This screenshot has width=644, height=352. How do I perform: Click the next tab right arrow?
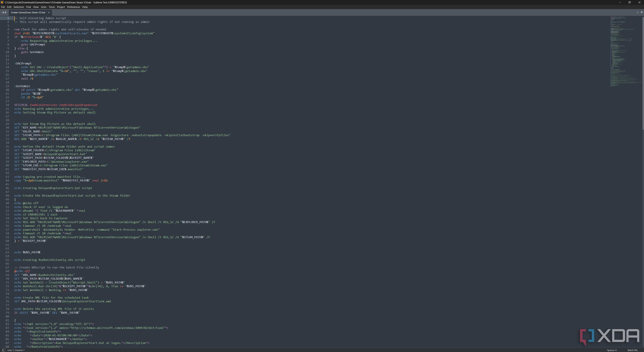(6, 12)
